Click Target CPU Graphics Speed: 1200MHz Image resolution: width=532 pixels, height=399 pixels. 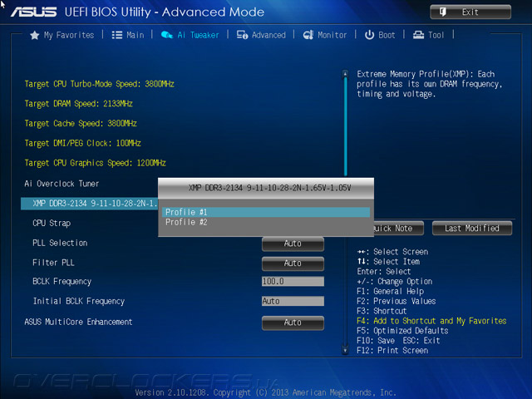click(x=96, y=163)
